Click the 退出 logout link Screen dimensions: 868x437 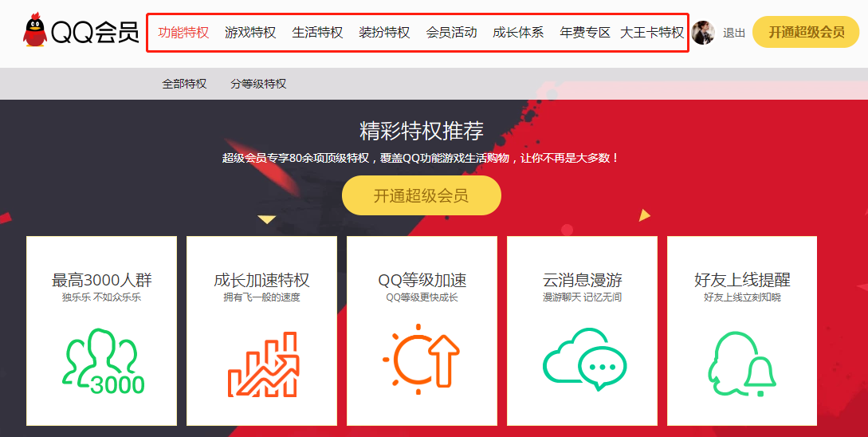734,33
